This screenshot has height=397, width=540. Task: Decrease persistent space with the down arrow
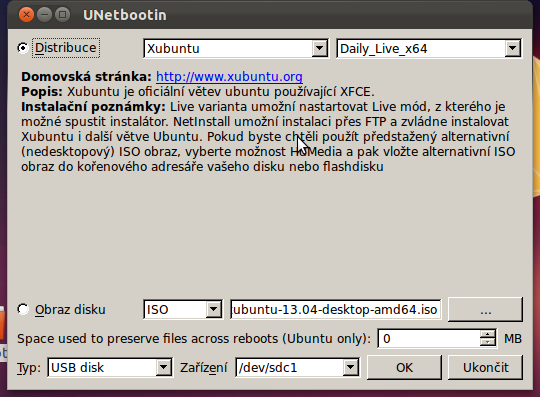tap(488, 343)
